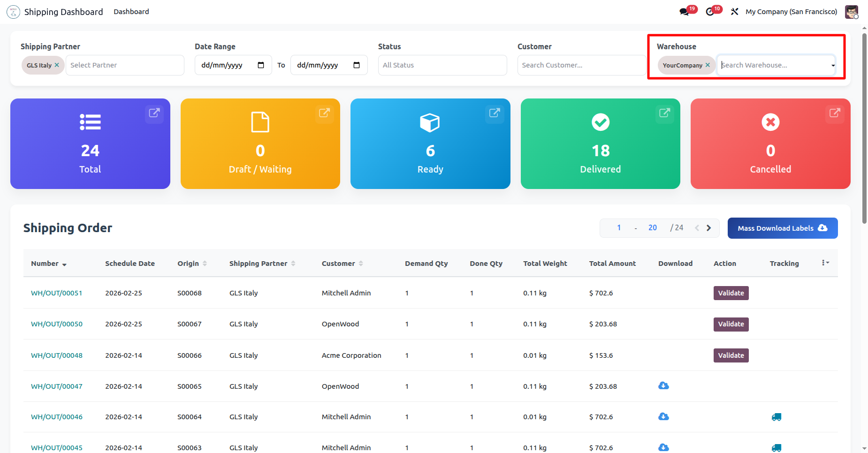Viewport: 868px width, 453px height.
Task: Open calendar picker on start date field
Action: pos(261,65)
